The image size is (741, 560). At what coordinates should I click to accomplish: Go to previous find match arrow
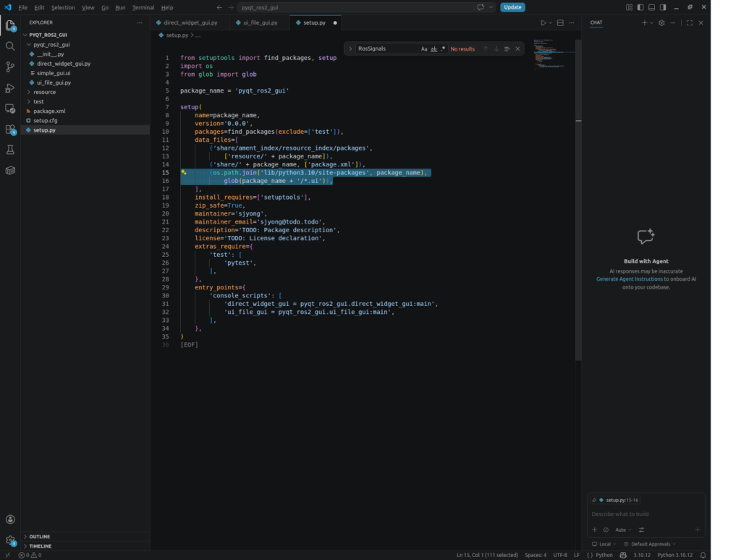[486, 48]
